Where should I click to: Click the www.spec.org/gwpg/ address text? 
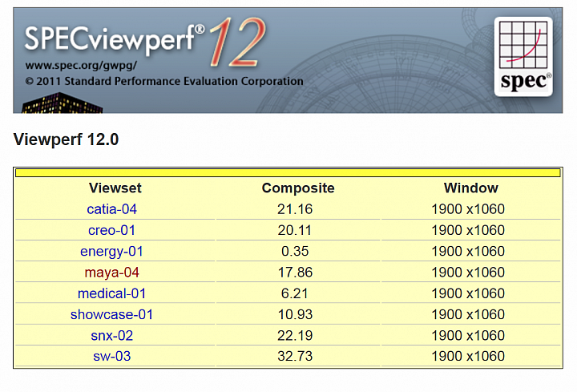[x=81, y=66]
